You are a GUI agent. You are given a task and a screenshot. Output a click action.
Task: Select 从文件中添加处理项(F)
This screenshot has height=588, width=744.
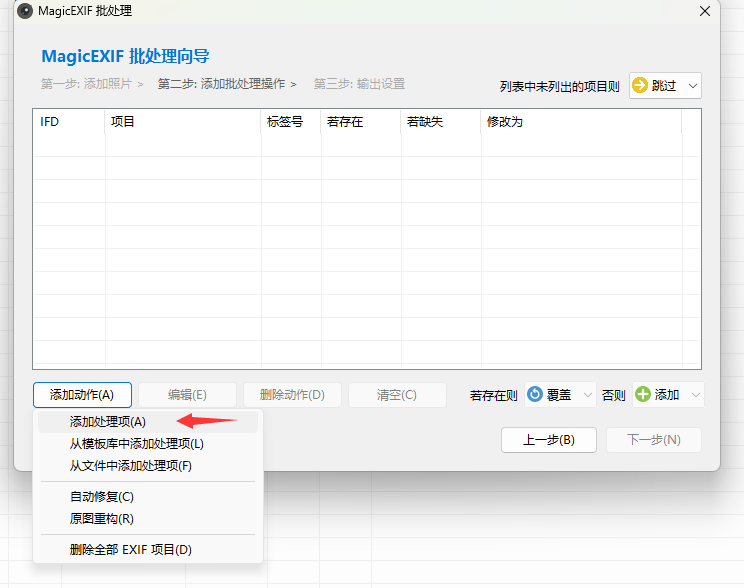148,466
